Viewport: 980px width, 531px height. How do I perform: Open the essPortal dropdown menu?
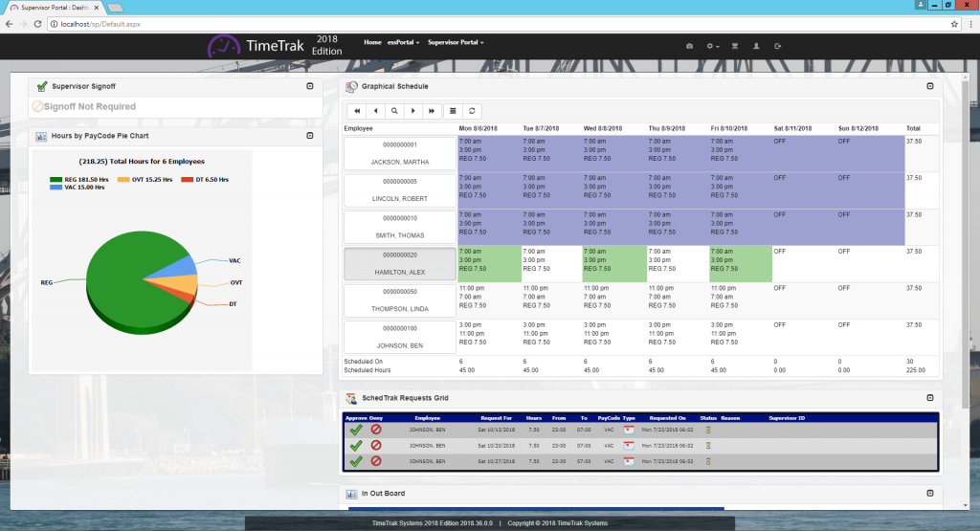point(403,42)
